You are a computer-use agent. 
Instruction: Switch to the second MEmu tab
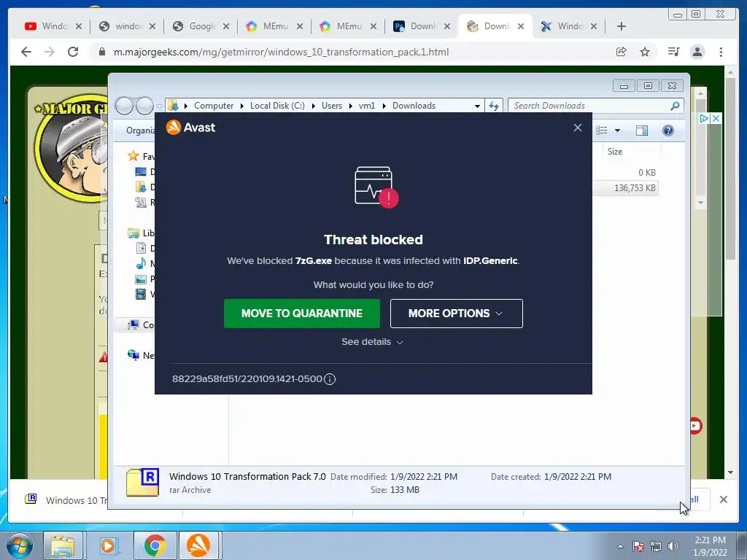[348, 26]
